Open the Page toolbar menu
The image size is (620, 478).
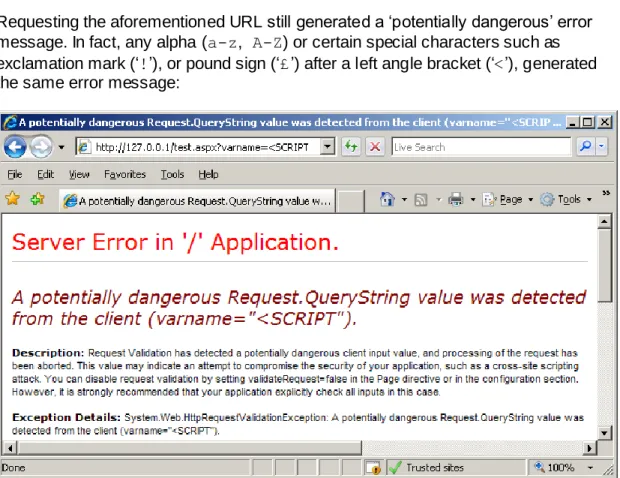point(508,200)
